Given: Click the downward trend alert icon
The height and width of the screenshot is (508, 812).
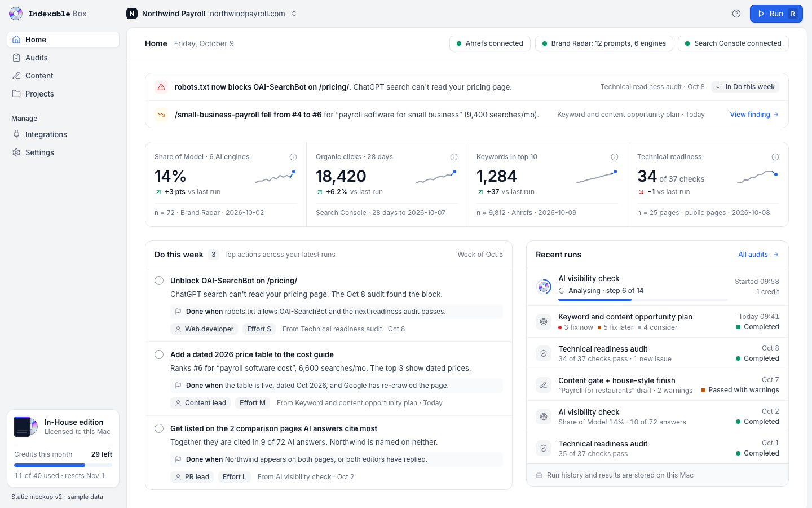Looking at the screenshot, I should [x=161, y=115].
